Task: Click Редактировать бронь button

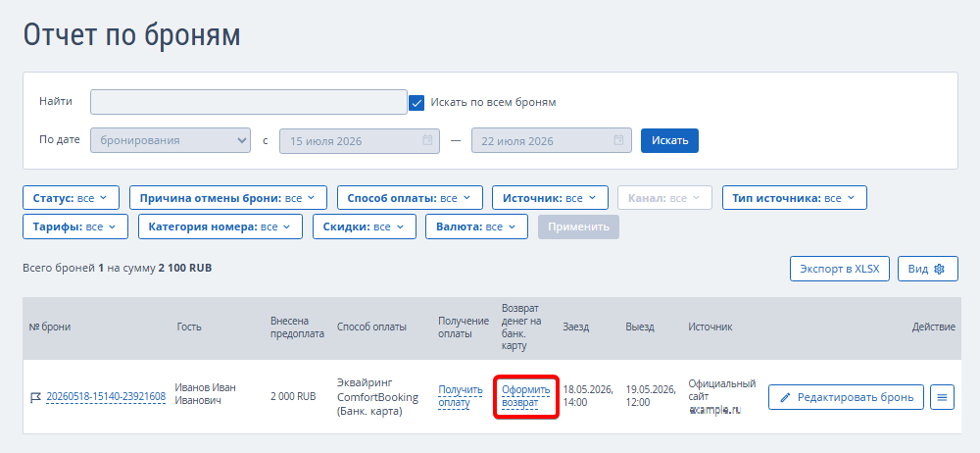Action: click(846, 397)
